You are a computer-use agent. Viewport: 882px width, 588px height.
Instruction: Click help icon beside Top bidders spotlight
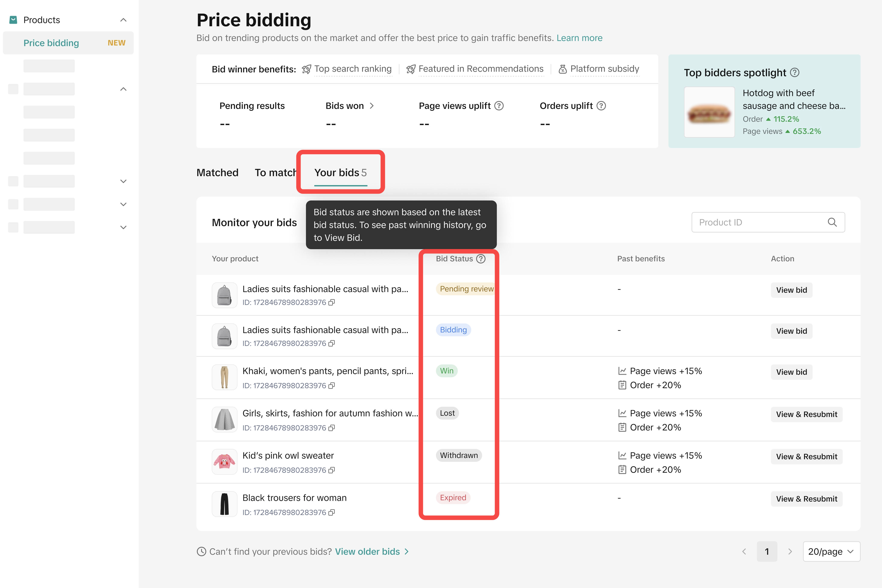click(795, 72)
